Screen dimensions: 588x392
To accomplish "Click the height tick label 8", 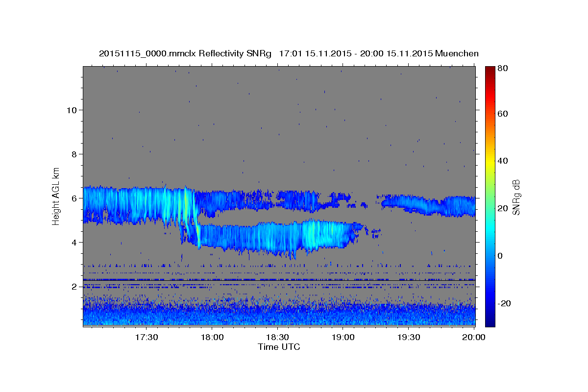I will click(x=74, y=154).
